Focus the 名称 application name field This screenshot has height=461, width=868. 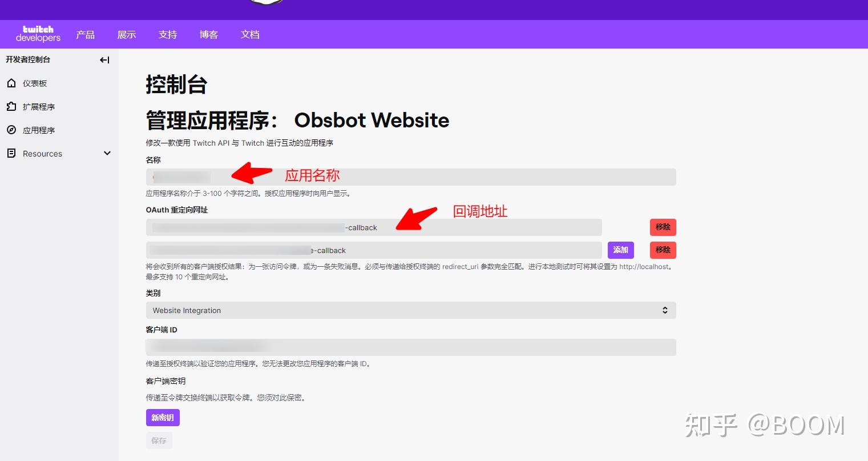pos(411,177)
